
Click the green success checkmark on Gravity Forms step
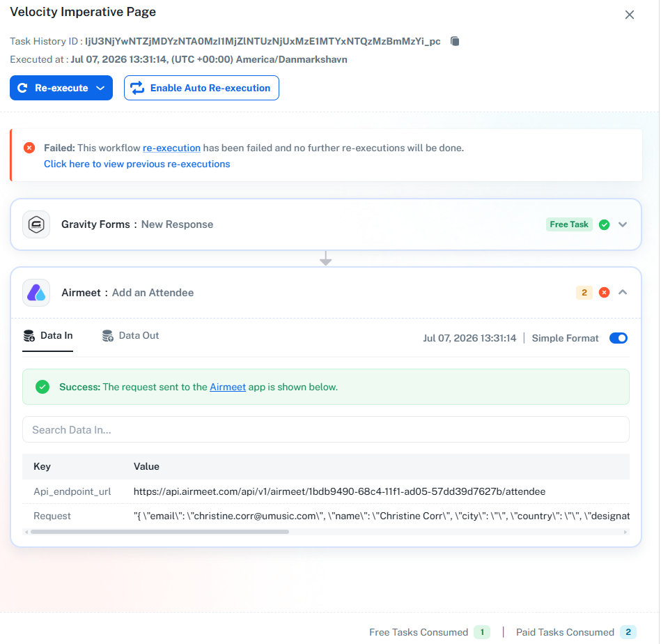point(604,224)
